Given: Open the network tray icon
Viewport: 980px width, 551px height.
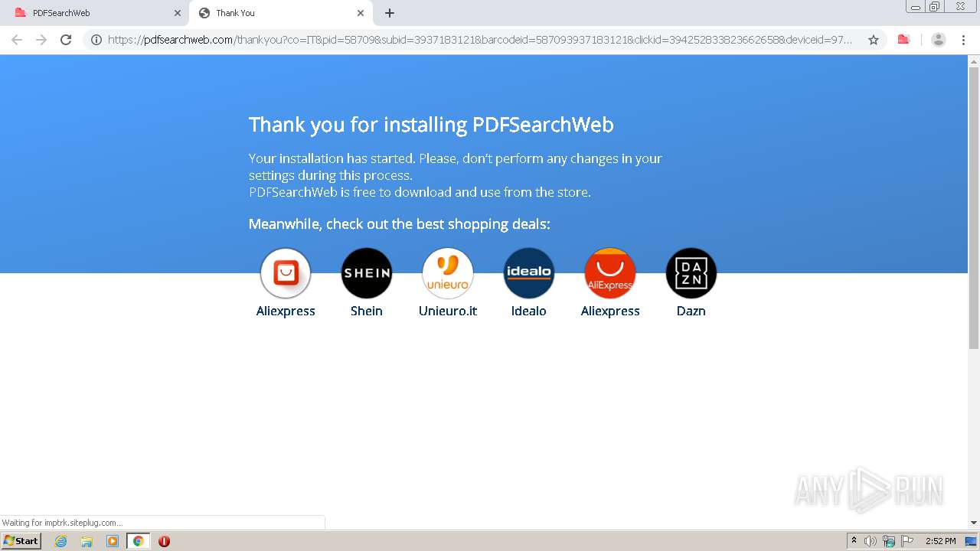Looking at the screenshot, I should point(889,541).
